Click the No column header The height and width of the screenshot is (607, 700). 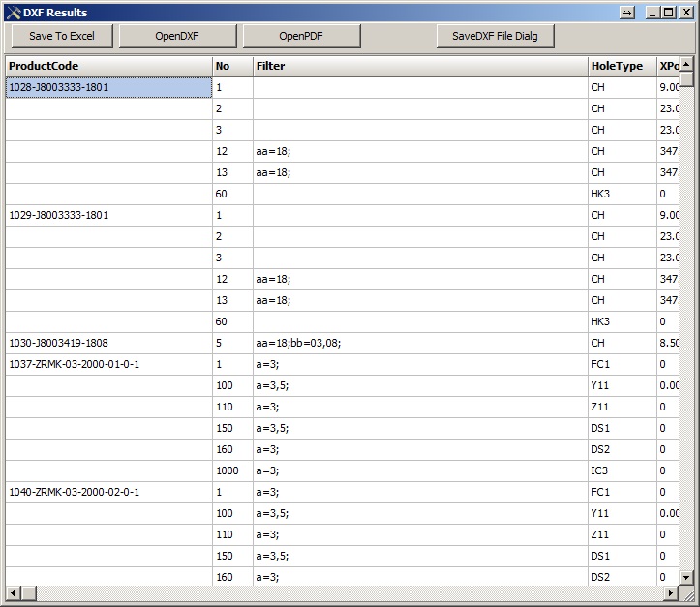(x=232, y=66)
